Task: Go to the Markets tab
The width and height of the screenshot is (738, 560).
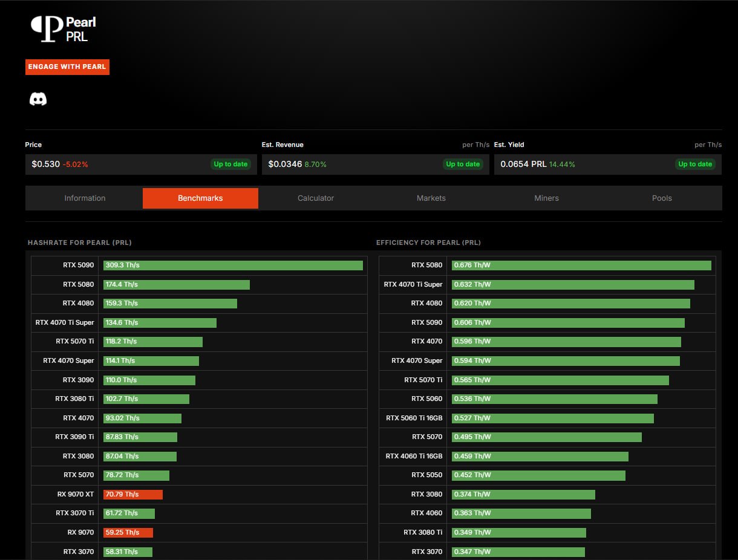Action: (431, 198)
